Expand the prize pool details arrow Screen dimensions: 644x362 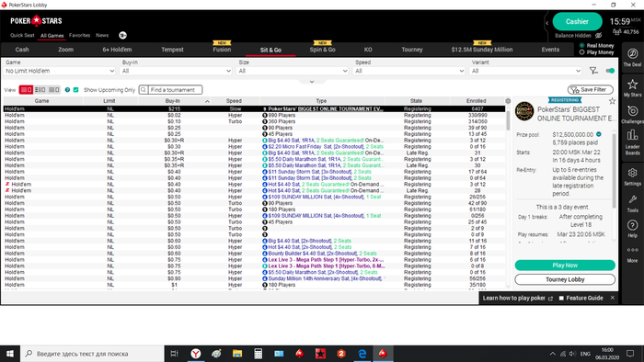click(598, 134)
